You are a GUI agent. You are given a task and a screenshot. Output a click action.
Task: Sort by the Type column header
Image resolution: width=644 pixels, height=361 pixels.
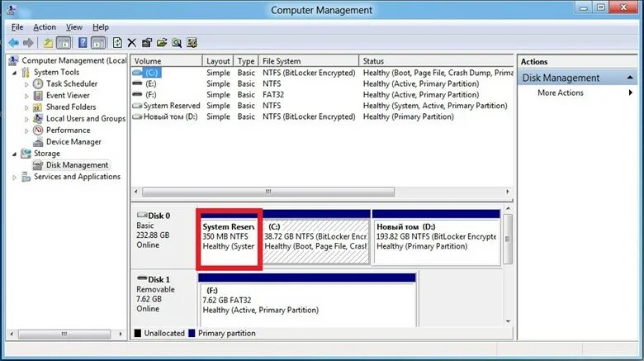pos(246,61)
